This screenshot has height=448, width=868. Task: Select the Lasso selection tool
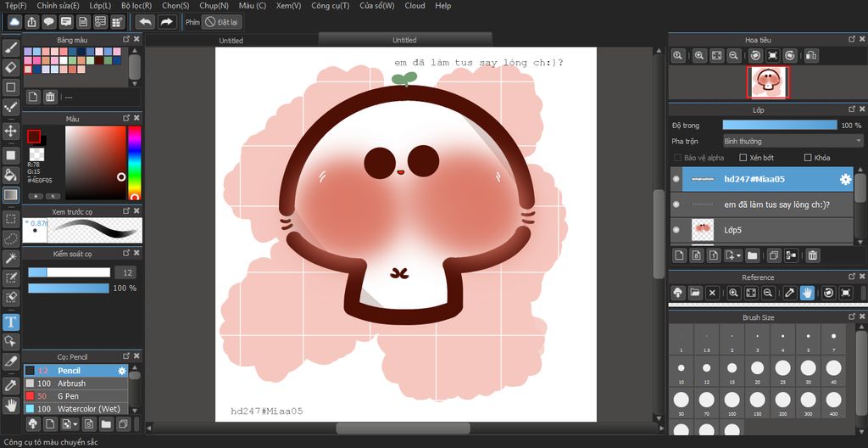pos(10,238)
